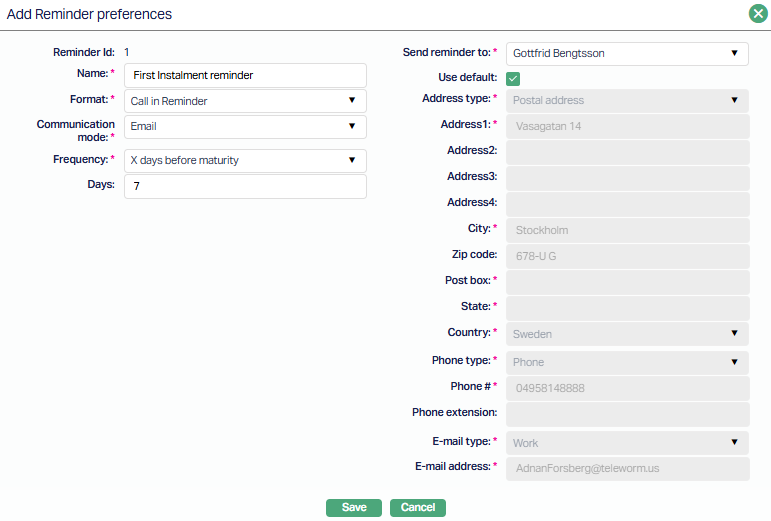The image size is (771, 521).
Task: Open the E-mail type dropdown
Action: [627, 443]
